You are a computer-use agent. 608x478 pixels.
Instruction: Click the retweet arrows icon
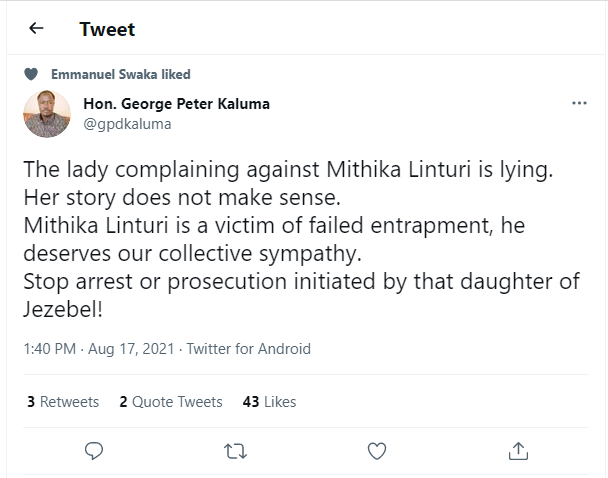click(x=235, y=451)
